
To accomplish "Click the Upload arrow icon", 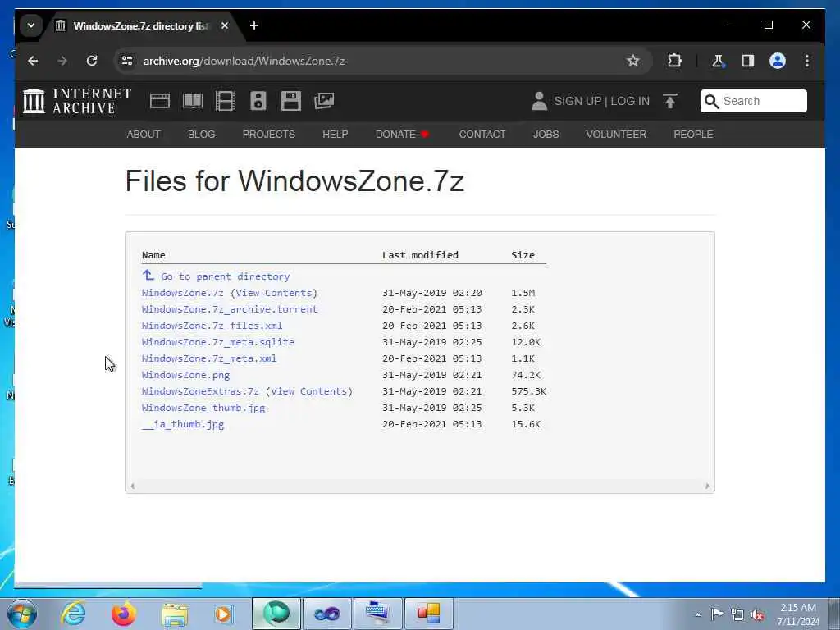I will (669, 101).
